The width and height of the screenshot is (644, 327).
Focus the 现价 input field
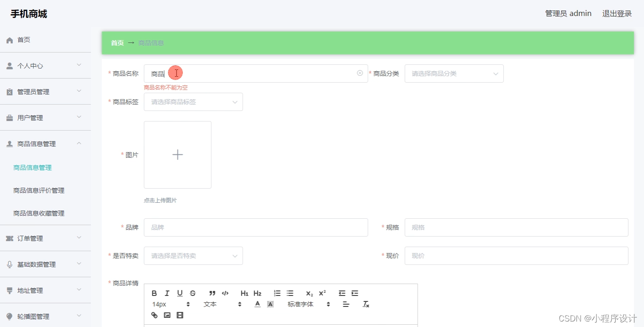[516, 256]
